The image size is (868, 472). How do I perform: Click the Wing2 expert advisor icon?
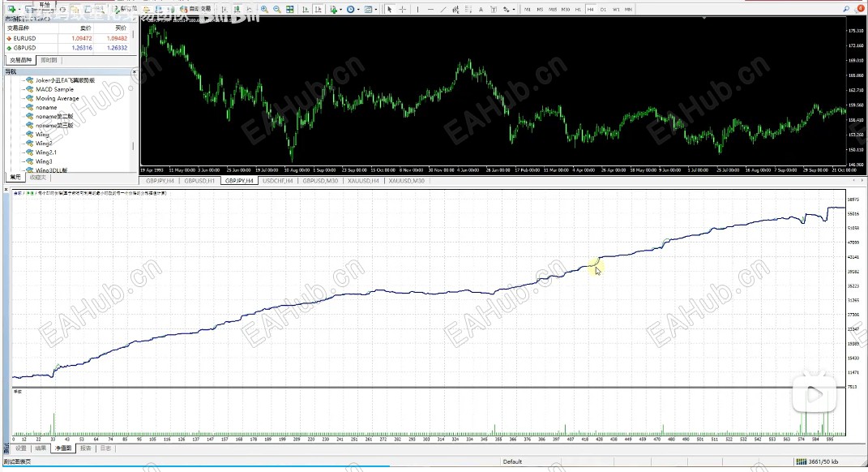coord(30,143)
